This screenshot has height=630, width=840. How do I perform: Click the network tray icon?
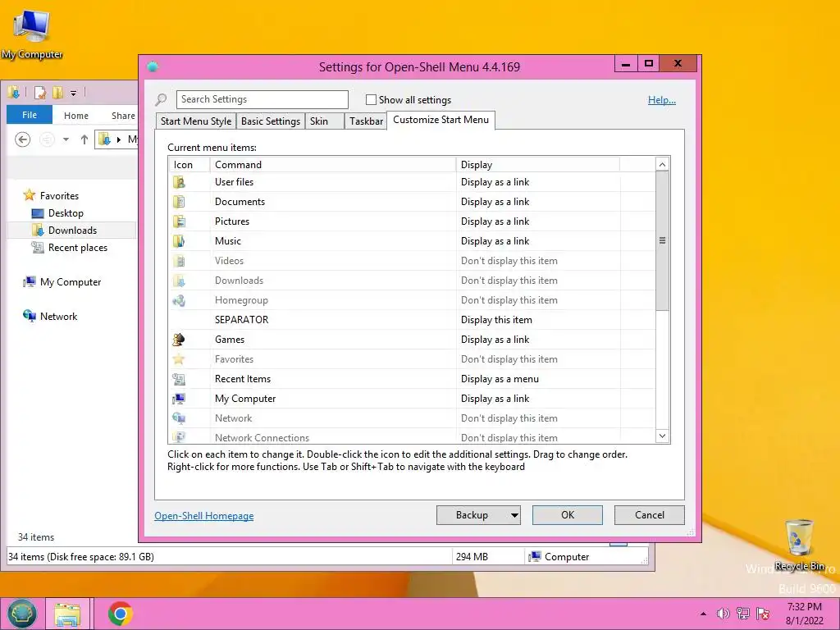743,614
